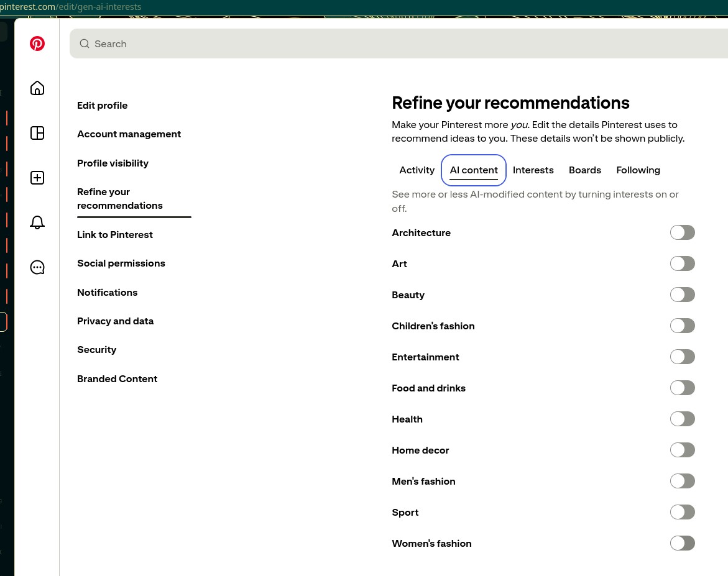Go to Account management
This screenshot has height=576, width=728.
[x=129, y=134]
